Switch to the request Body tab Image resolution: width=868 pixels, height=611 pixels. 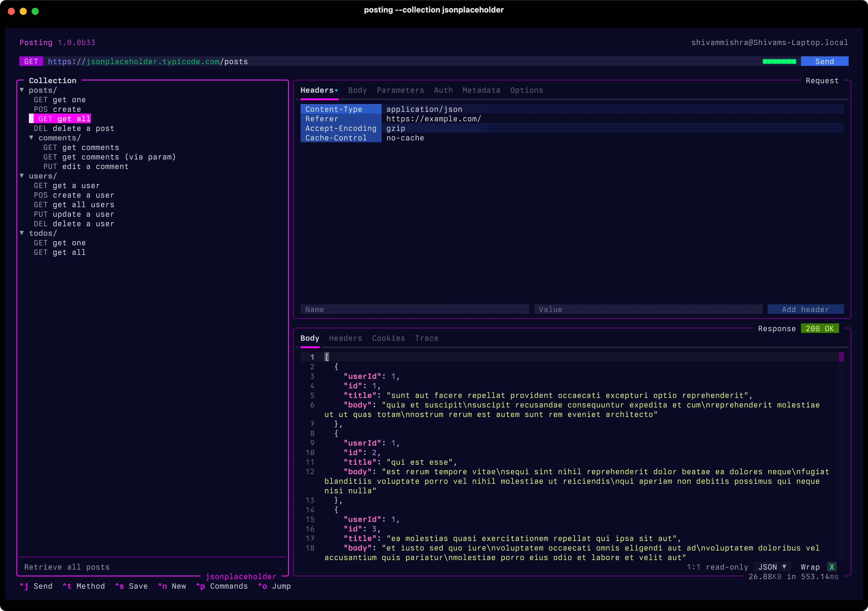357,90
